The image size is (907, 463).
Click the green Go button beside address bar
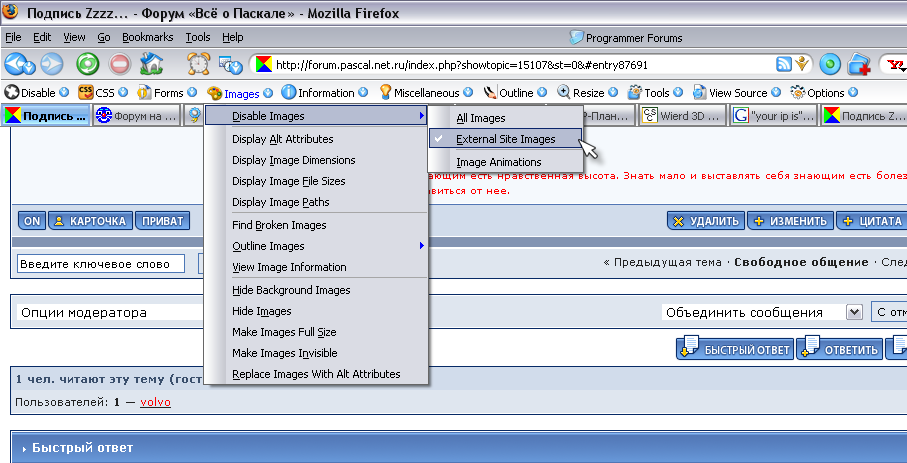point(830,64)
